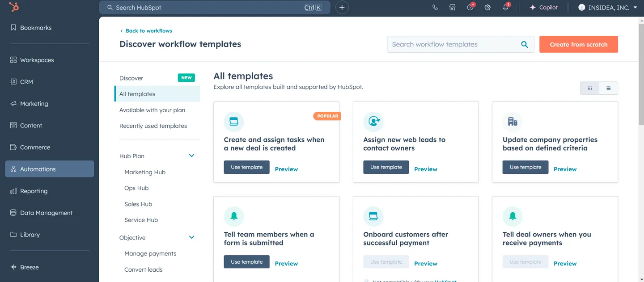644x282 pixels.
Task: Click Create from scratch button
Action: click(579, 44)
